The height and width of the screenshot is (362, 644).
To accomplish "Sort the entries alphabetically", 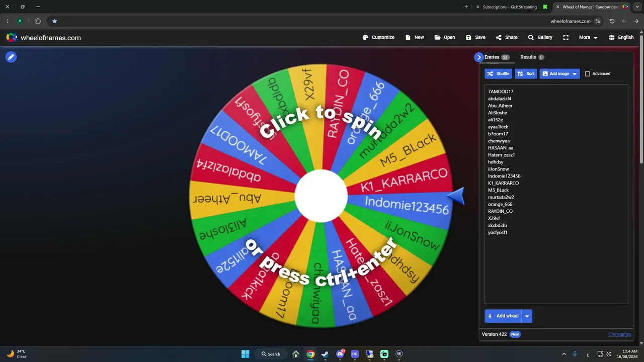I will point(526,74).
